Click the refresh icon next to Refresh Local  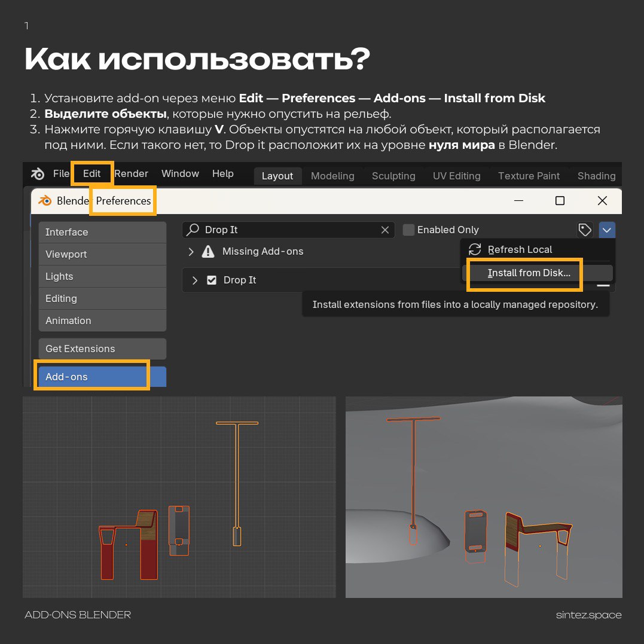pos(474,249)
